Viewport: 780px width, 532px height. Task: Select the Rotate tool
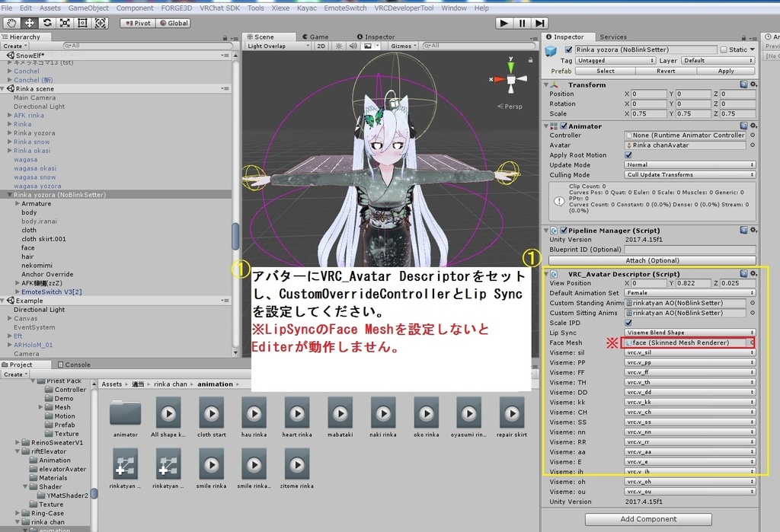click(x=47, y=23)
